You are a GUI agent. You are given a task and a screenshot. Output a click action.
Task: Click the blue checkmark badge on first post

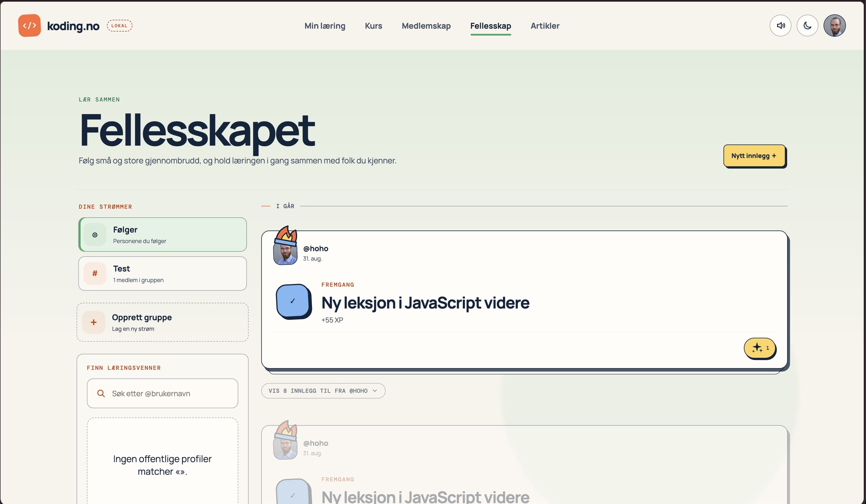293,301
